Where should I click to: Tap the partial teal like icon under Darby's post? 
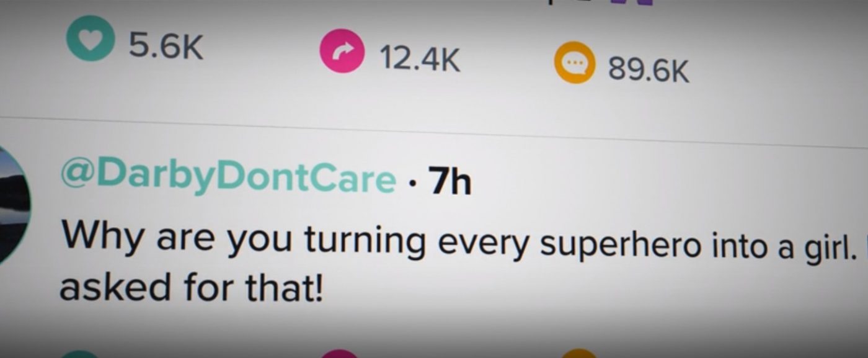tap(80, 354)
